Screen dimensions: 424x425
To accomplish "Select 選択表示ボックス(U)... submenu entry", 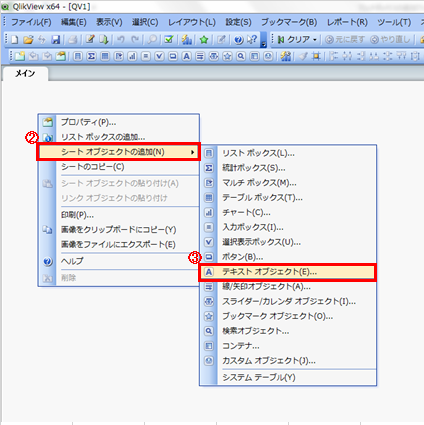I will click(288, 242).
